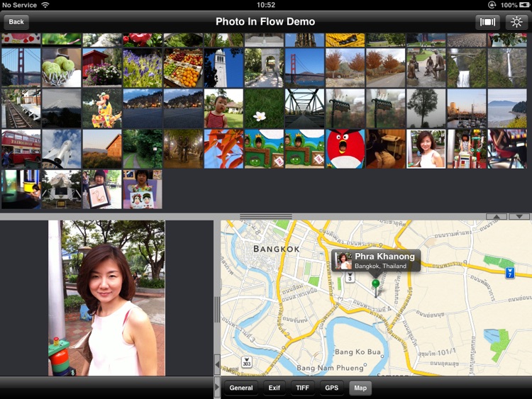532x399 pixels.
Task: Switch to the General tab
Action: pyautogui.click(x=241, y=388)
